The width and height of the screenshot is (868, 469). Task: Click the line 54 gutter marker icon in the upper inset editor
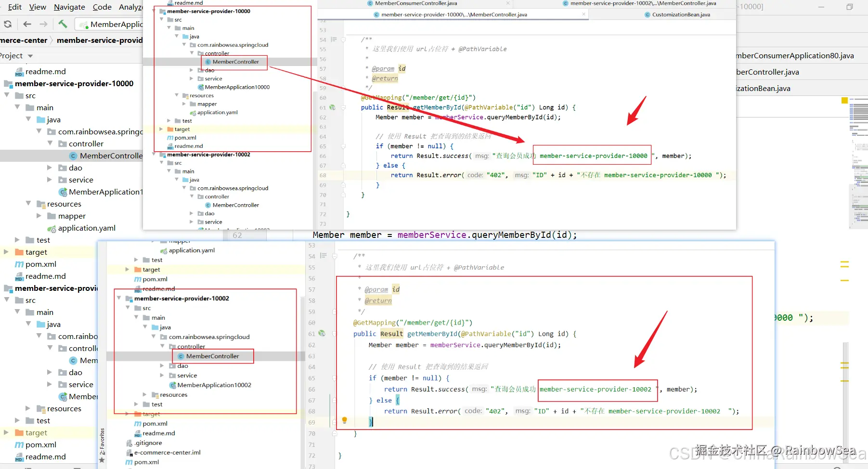pyautogui.click(x=334, y=39)
